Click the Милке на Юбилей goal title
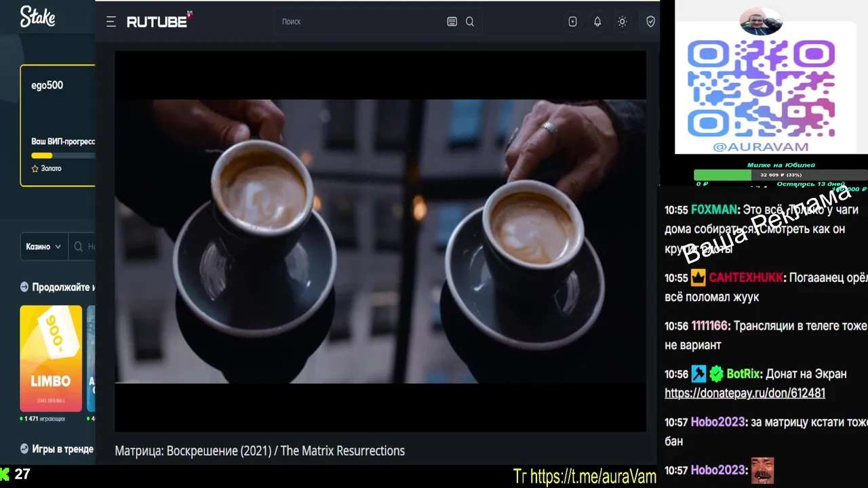 [781, 165]
